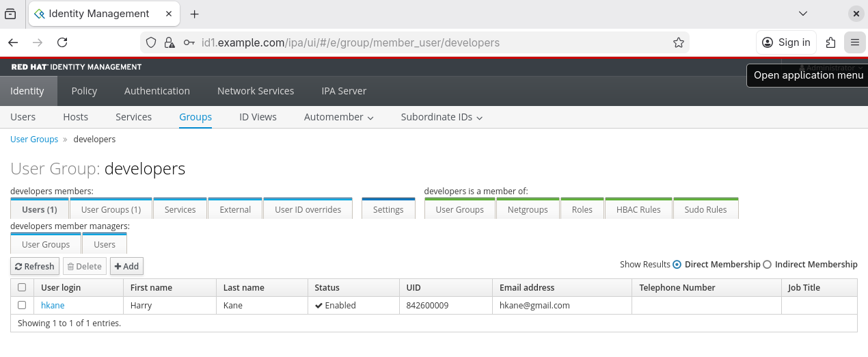Bookmark this page with the star icon
The height and width of the screenshot is (357, 868).
tap(679, 42)
